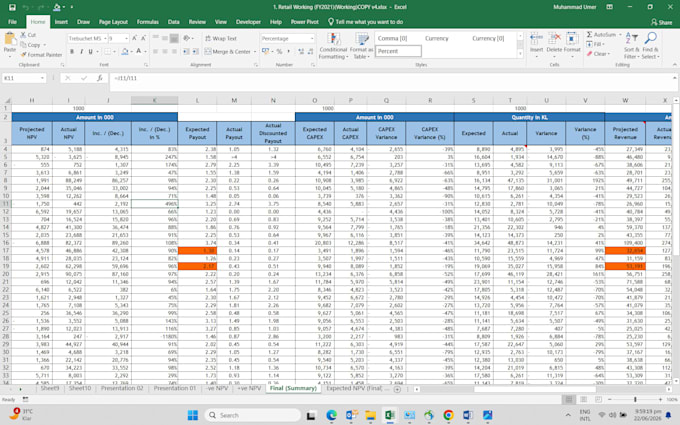Increase font size with larger A icon
Image resolution: width=680 pixels, height=425 pixels.
[134, 38]
